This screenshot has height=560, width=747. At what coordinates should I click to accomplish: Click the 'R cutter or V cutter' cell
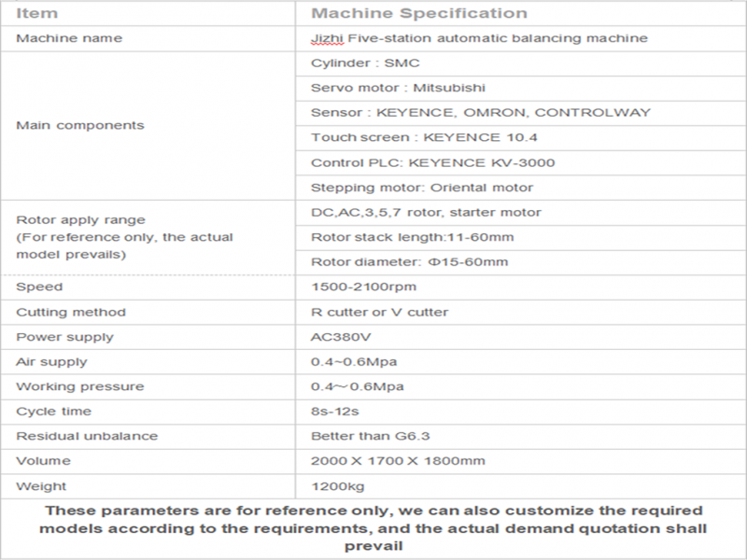[521, 313]
